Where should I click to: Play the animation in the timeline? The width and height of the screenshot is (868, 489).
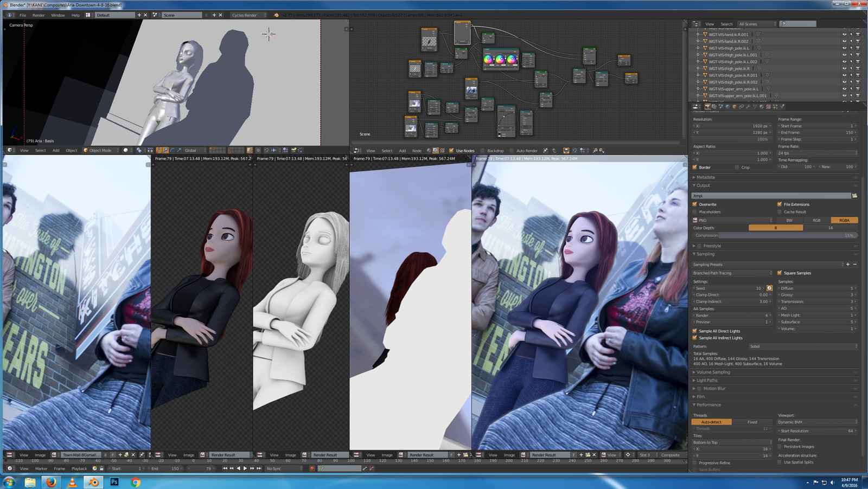point(245,468)
